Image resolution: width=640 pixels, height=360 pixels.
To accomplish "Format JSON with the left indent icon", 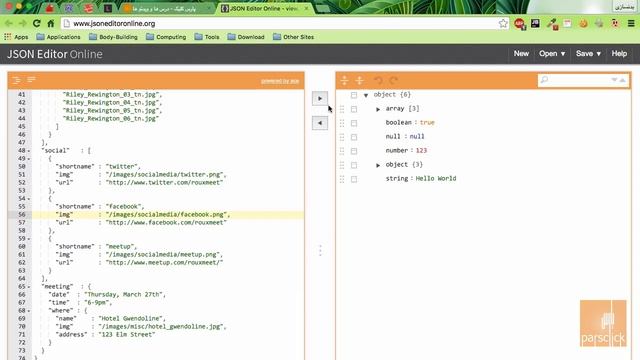I will pyautogui.click(x=16, y=80).
